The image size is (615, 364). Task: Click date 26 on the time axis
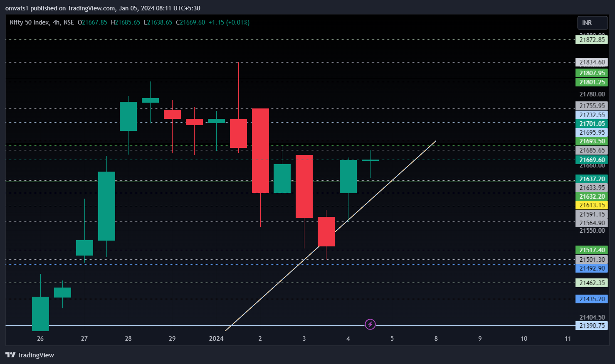click(40, 339)
